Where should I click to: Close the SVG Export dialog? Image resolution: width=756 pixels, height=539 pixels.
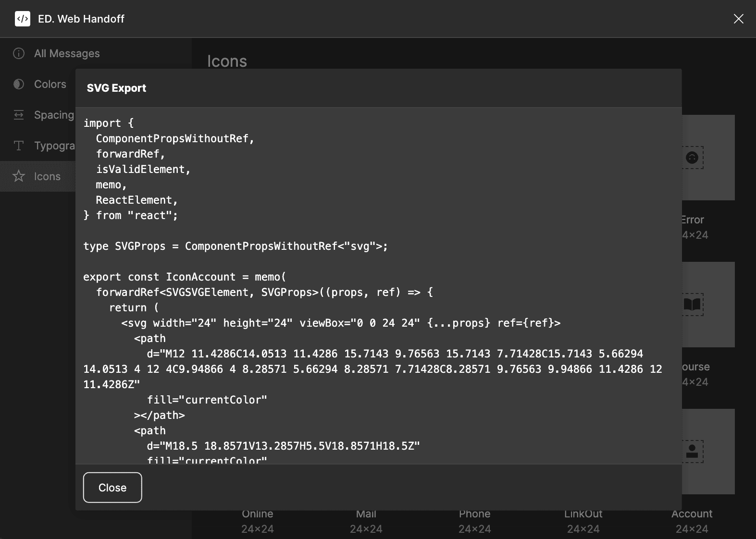point(112,488)
